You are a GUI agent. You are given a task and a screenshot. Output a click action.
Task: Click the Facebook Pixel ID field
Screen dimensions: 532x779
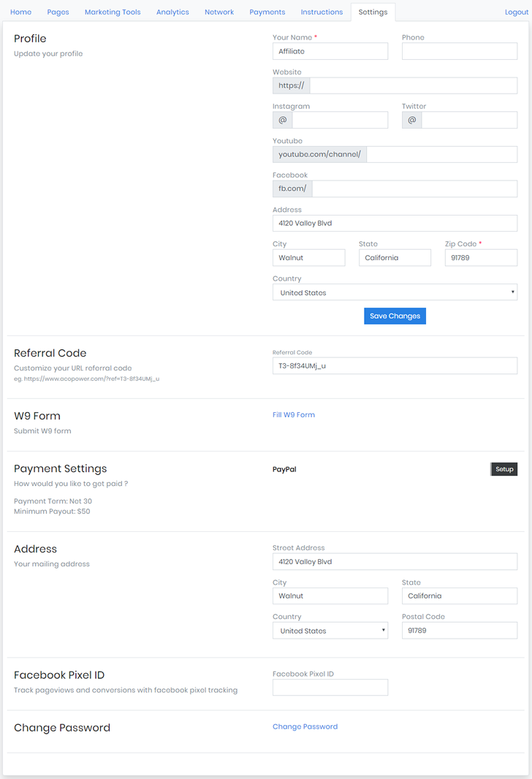coord(330,687)
